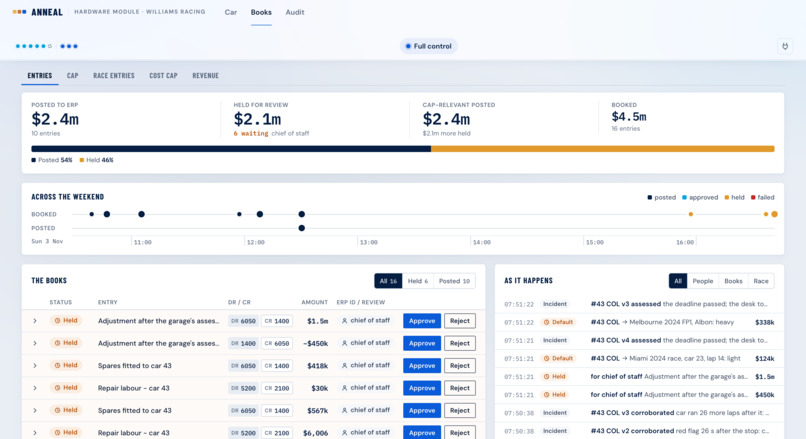Screen dimensions: 806x439
Task: Filter As It Happens by People
Action: click(x=702, y=281)
